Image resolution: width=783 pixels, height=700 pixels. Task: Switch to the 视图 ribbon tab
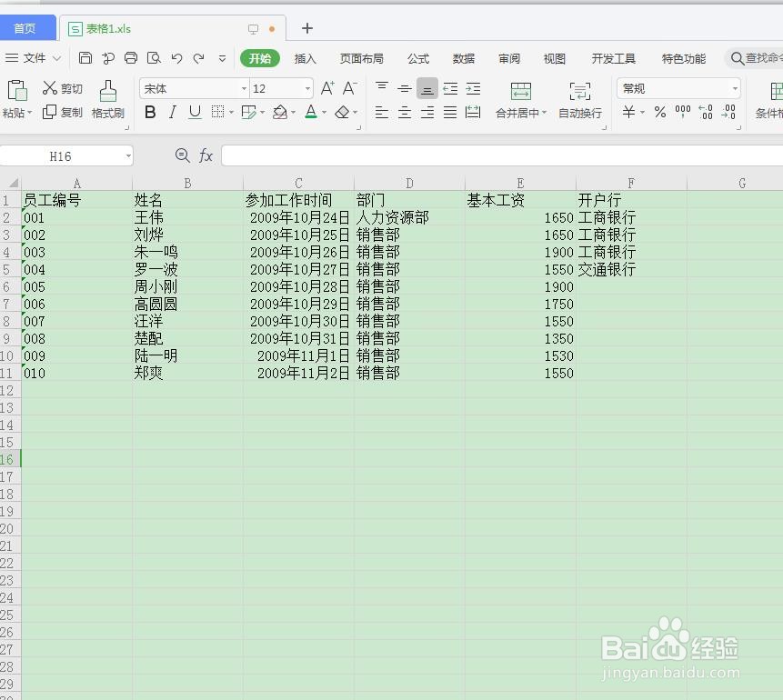tap(555, 58)
